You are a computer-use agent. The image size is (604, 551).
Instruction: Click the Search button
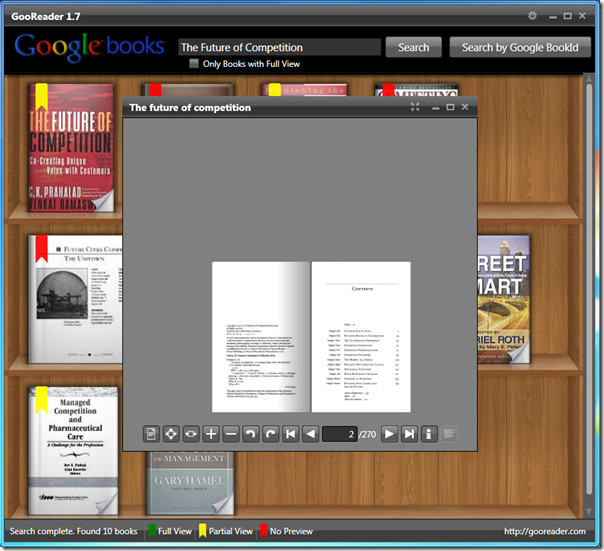(x=413, y=47)
